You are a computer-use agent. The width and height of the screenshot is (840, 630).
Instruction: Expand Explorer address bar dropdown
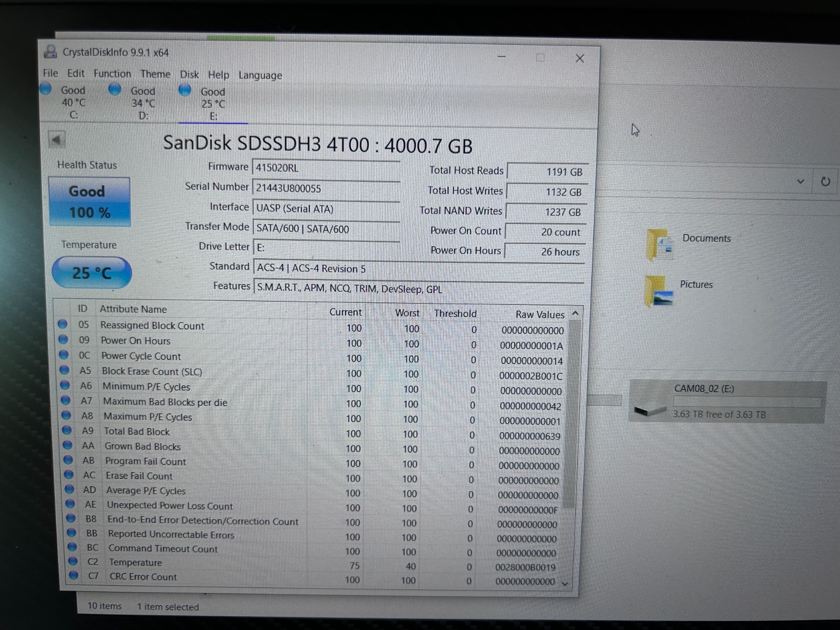[800, 182]
